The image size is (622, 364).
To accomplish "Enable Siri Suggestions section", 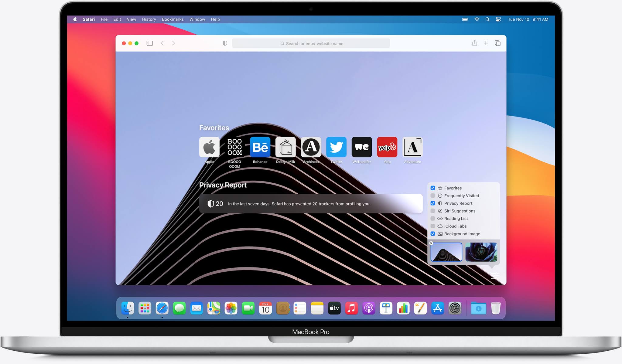I will click(433, 211).
